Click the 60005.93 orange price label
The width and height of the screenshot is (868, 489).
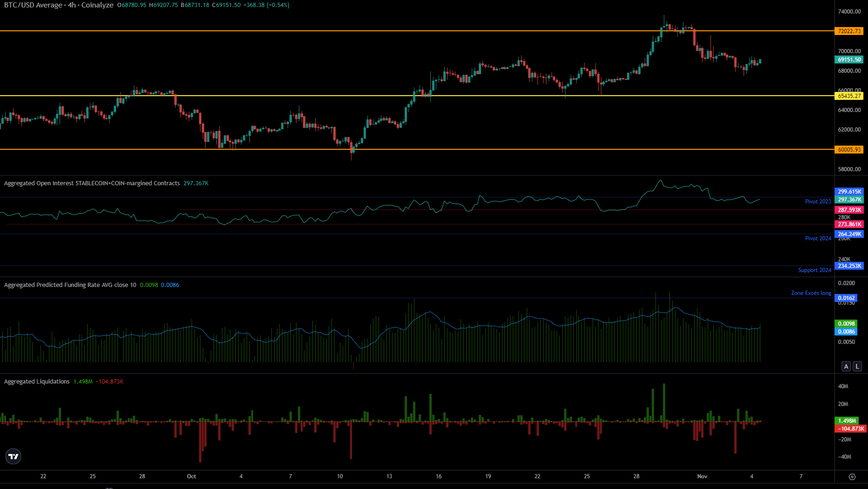coord(849,150)
